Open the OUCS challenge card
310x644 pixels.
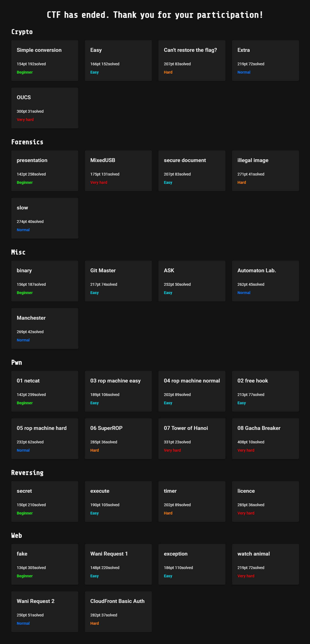point(45,108)
